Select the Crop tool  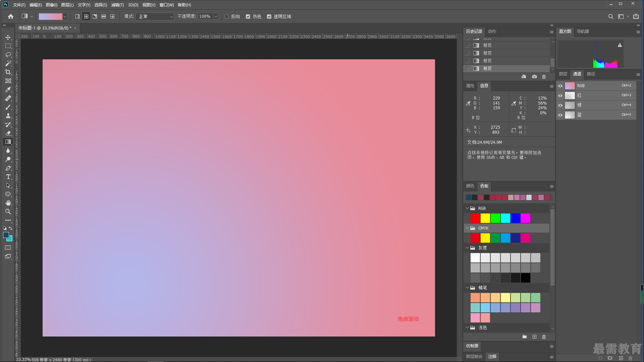point(8,72)
